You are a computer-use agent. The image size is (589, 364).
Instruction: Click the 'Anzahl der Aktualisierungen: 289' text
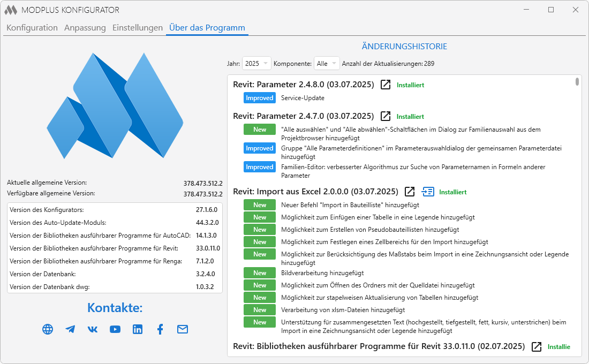[388, 64]
